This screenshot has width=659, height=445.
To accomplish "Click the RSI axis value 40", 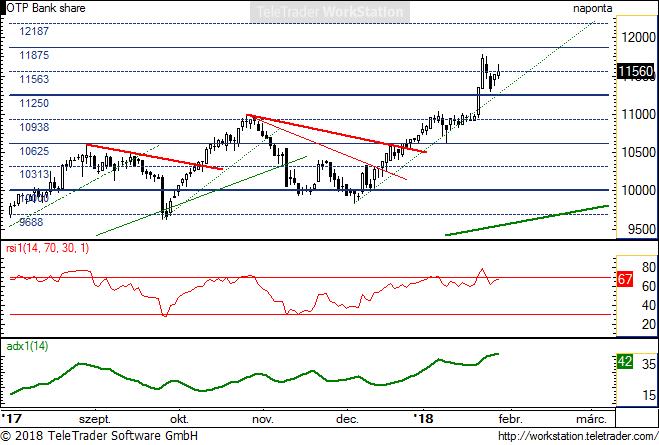I will 648,305.
